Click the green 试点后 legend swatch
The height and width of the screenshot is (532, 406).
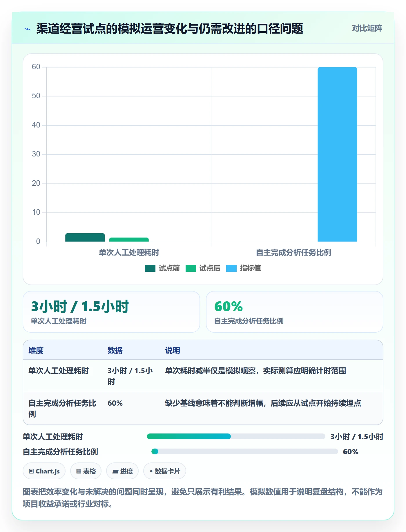tap(191, 268)
